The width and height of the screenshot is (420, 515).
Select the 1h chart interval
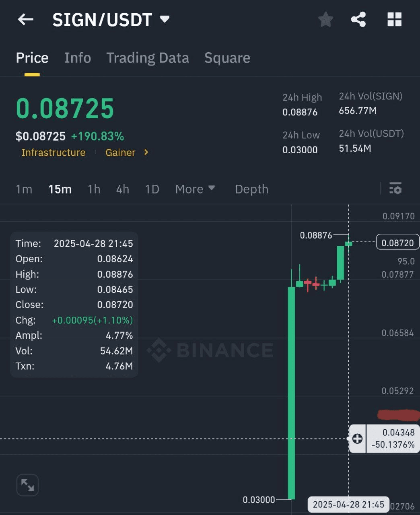94,189
